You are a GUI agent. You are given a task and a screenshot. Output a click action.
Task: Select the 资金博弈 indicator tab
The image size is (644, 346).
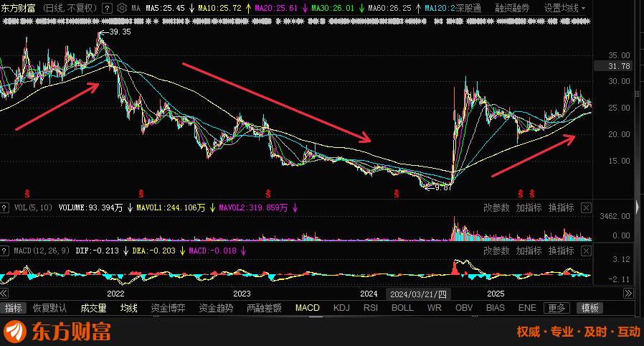pos(168,308)
